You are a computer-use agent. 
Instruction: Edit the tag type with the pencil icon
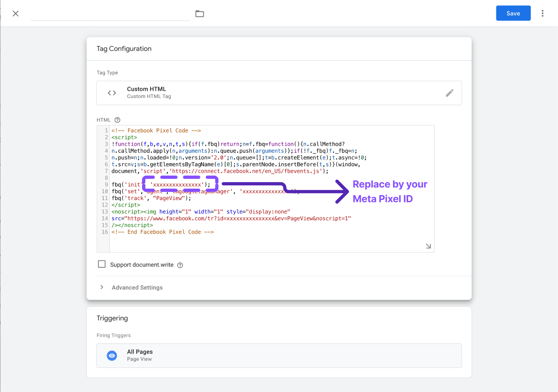(x=449, y=93)
